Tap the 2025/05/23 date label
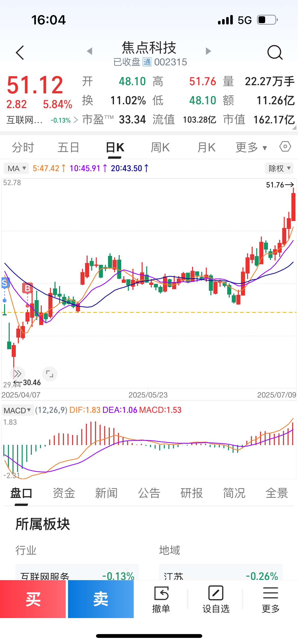298x644 pixels. click(x=148, y=395)
